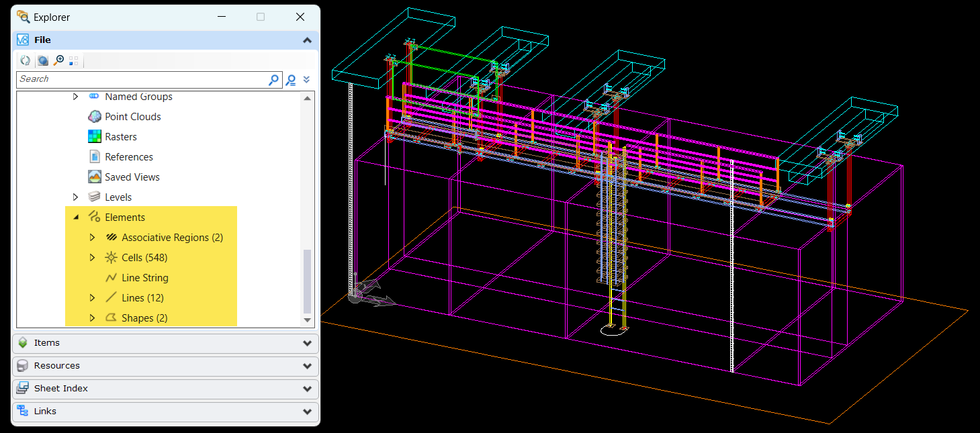Expand the Lines (12) node
This screenshot has width=980, height=433.
pyautogui.click(x=93, y=298)
